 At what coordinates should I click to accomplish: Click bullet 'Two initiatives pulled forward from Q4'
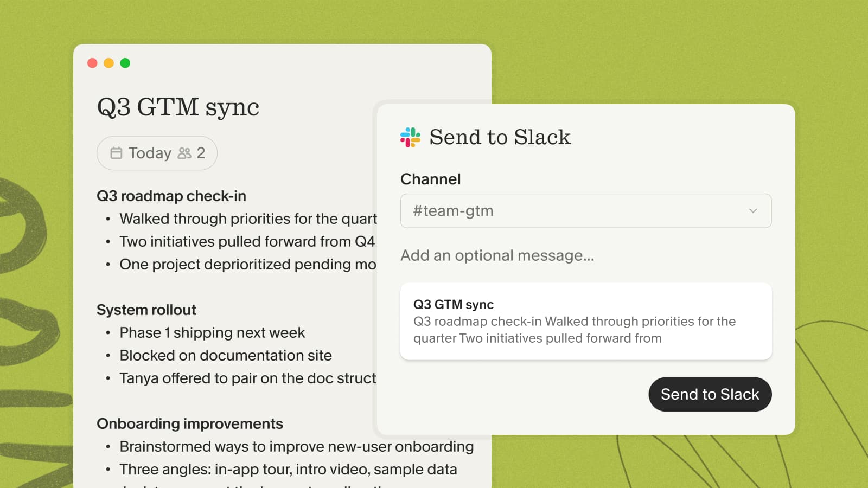[x=247, y=241]
